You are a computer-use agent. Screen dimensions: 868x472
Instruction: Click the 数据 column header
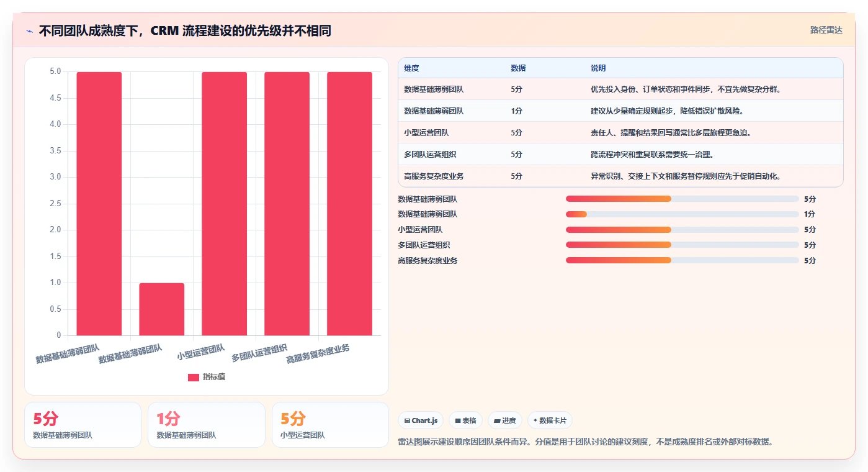click(518, 68)
